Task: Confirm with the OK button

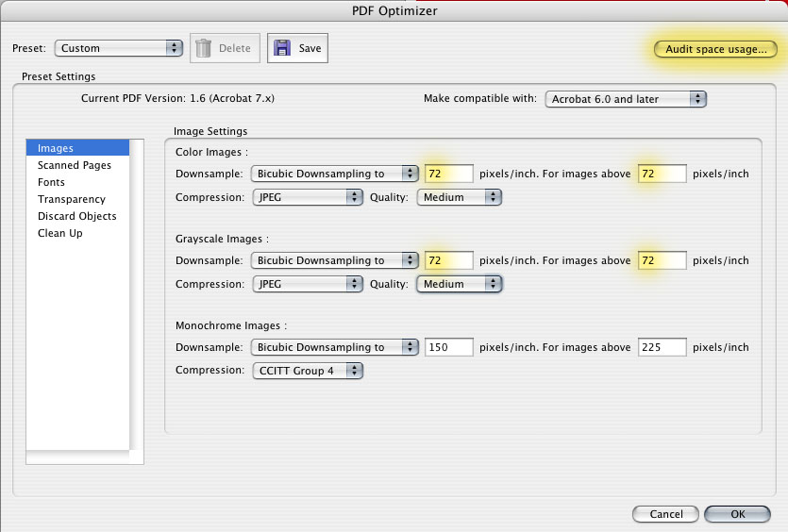Action: pyautogui.click(x=737, y=514)
